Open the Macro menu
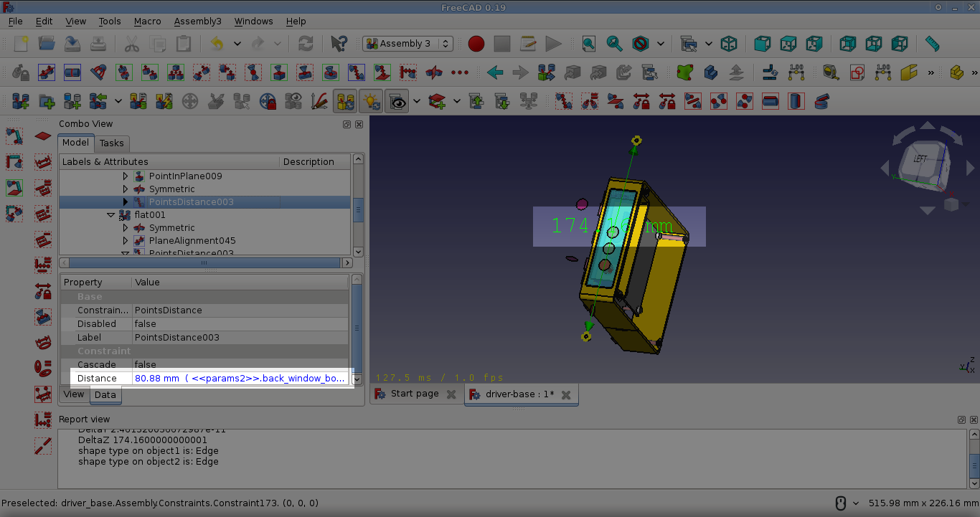Screen dimensions: 980x517 pos(147,22)
